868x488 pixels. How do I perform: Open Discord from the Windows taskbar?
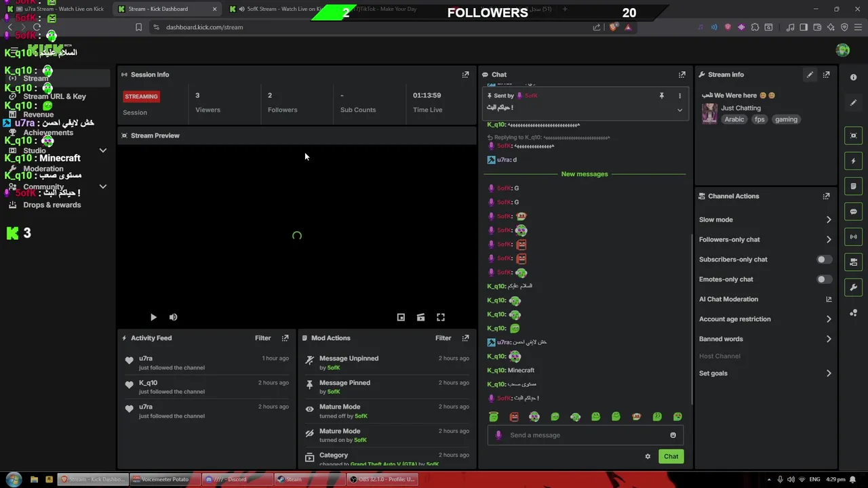point(237,479)
